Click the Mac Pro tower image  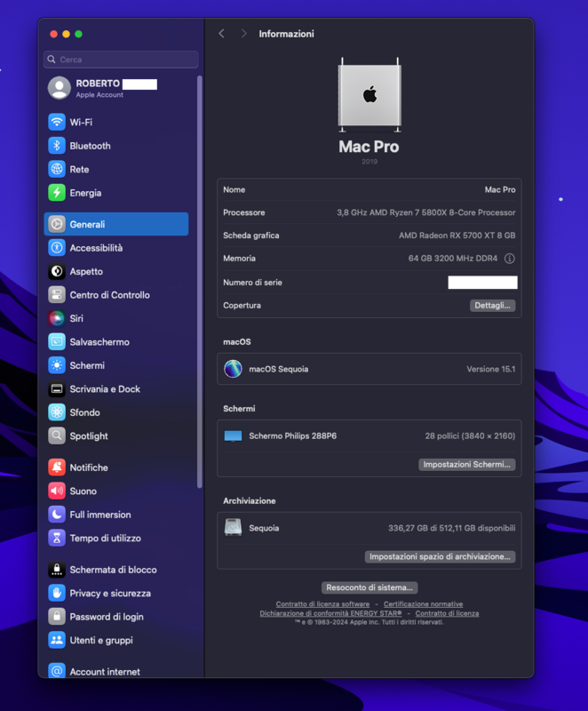(369, 95)
